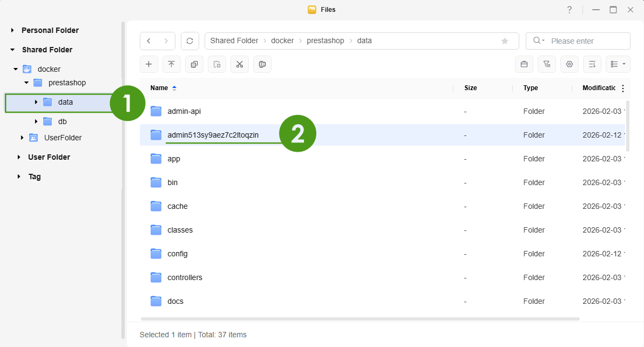Expand the Personal Folder section
The height and width of the screenshot is (347, 644).
coord(12,31)
